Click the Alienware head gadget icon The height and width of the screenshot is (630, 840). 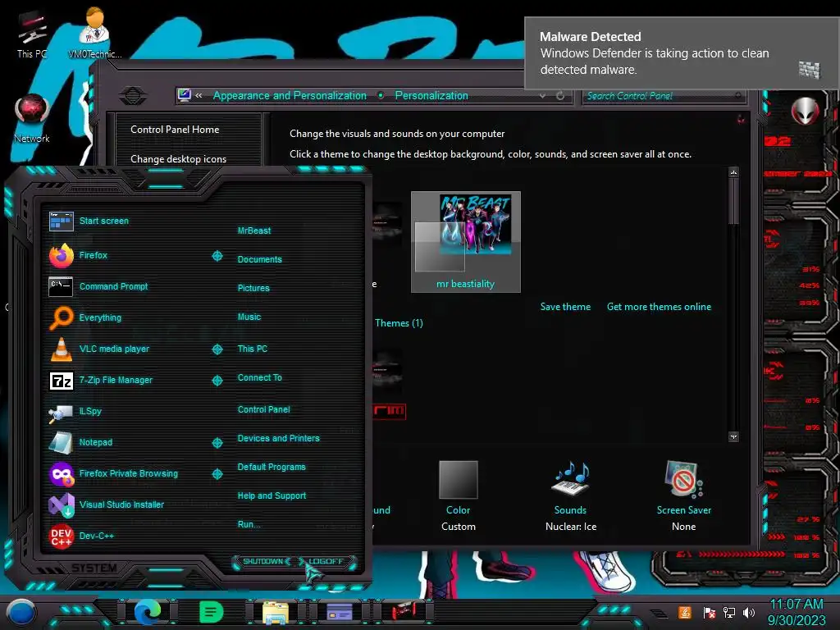806,111
